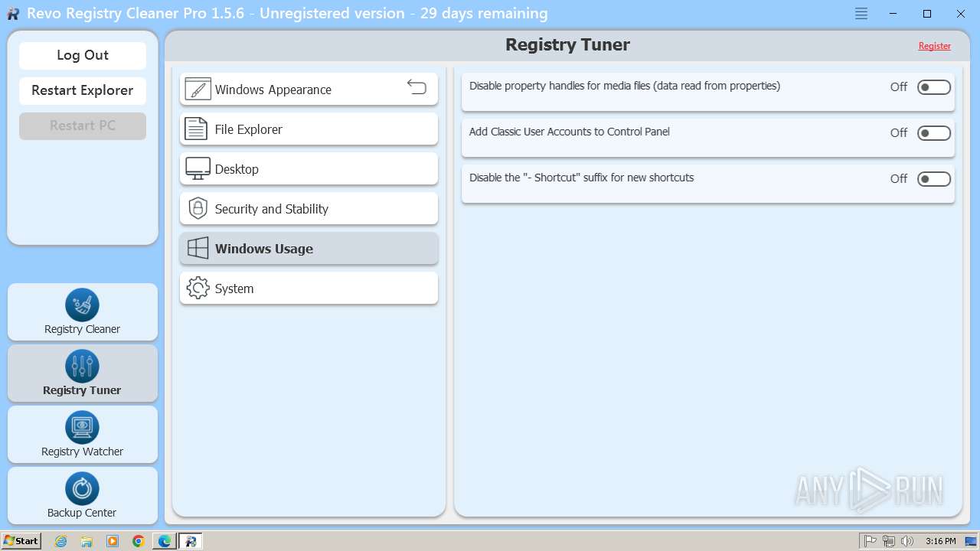Click the "Off" label for Shortcut suffix option
The width and height of the screenshot is (980, 551).
(x=899, y=179)
